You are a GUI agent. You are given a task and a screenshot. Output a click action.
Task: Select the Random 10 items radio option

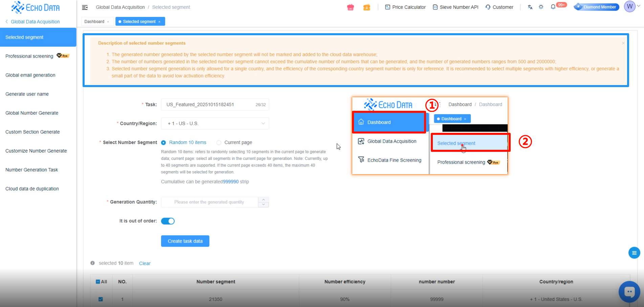(164, 143)
